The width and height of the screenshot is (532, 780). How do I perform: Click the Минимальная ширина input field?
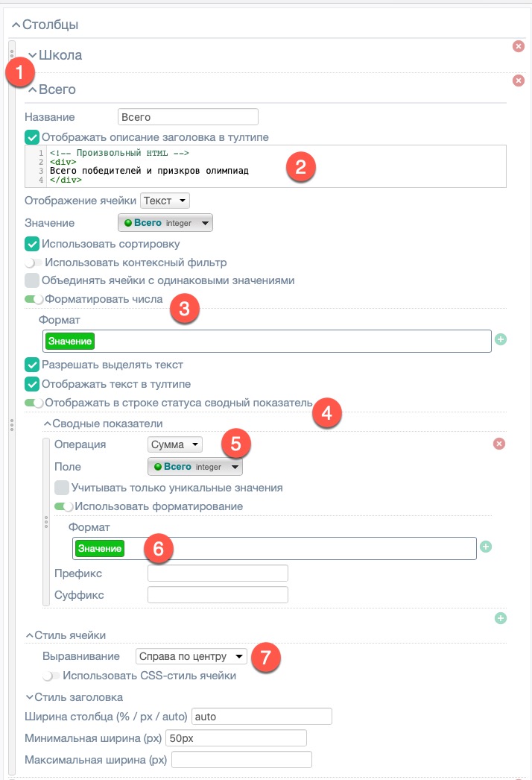(235, 738)
